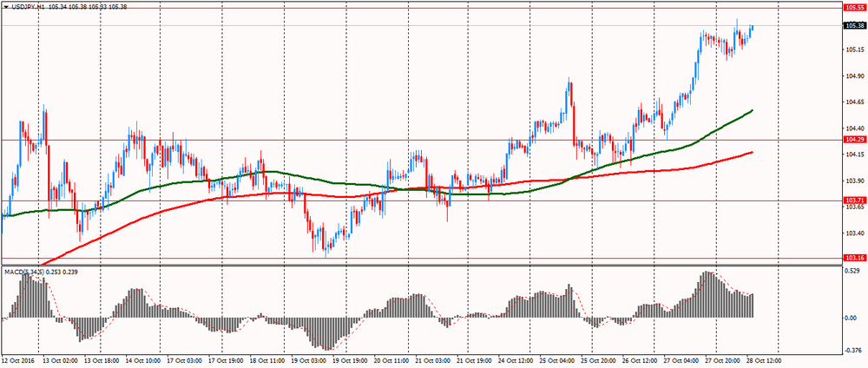Click the 12 Oct 2016 date label
The image size is (868, 368).
(x=18, y=359)
